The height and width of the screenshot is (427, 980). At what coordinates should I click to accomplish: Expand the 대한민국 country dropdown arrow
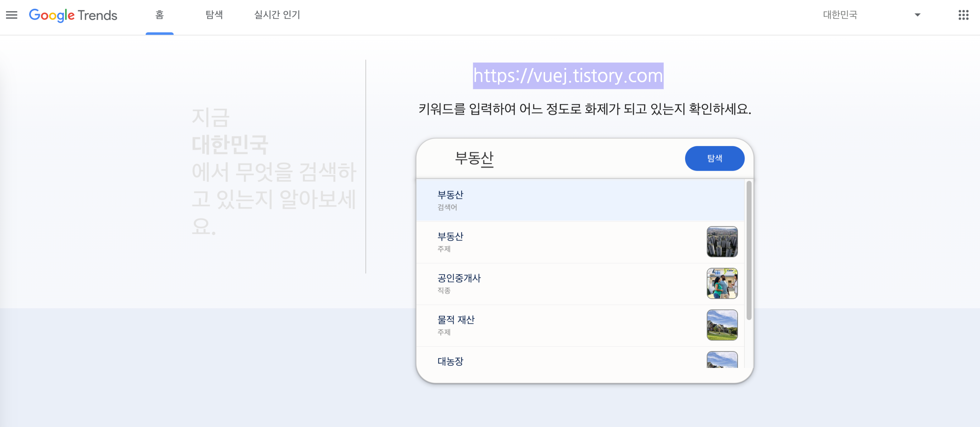click(x=917, y=15)
